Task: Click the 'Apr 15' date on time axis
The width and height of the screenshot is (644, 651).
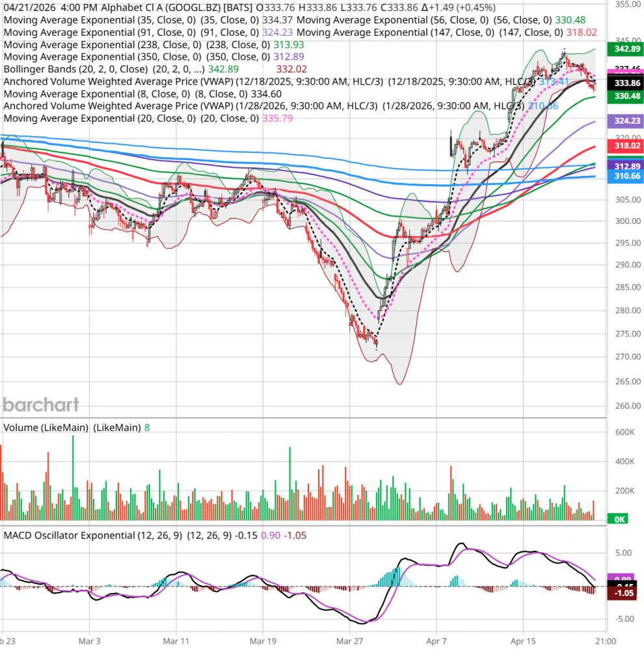Action: (523, 641)
